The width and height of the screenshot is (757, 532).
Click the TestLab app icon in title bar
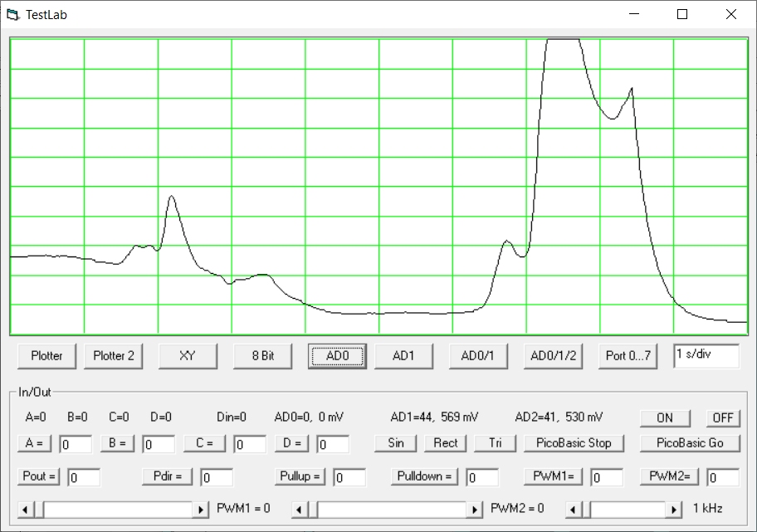(12, 14)
